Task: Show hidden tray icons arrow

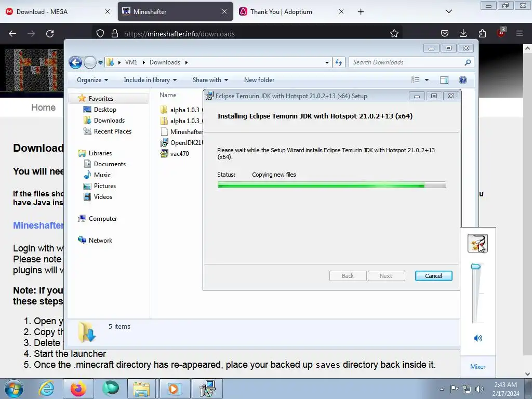Action: pyautogui.click(x=442, y=389)
